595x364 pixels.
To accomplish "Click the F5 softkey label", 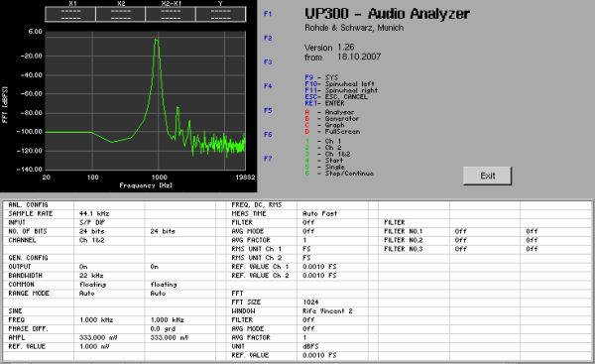I will 268,110.
